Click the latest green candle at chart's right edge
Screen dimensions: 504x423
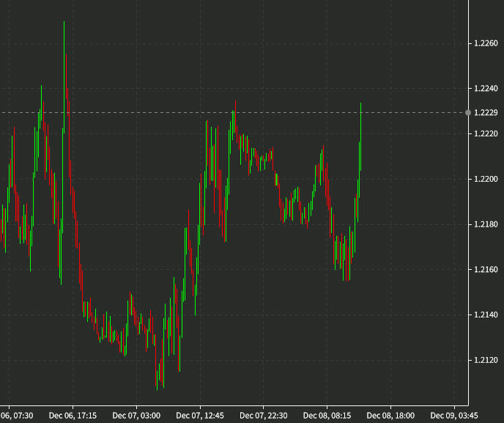(x=361, y=136)
